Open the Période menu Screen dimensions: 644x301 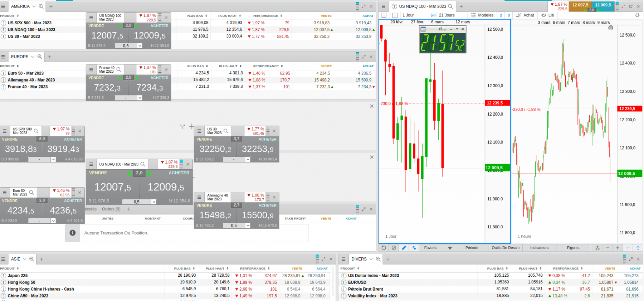coord(472,248)
